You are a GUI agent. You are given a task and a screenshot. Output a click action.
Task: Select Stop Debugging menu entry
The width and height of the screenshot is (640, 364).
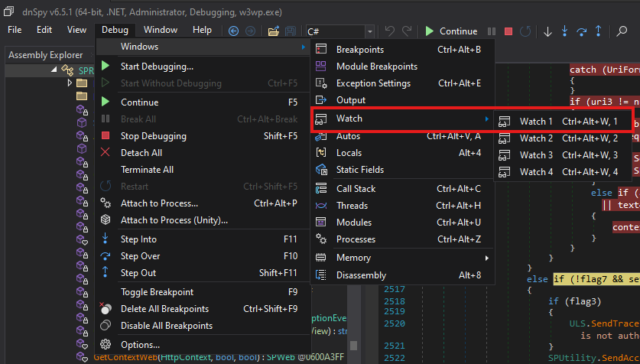(x=203, y=136)
